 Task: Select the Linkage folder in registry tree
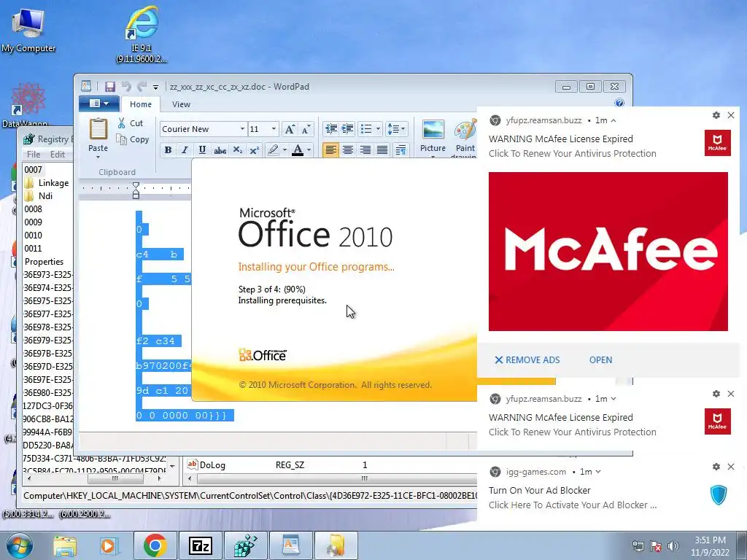pos(53,183)
